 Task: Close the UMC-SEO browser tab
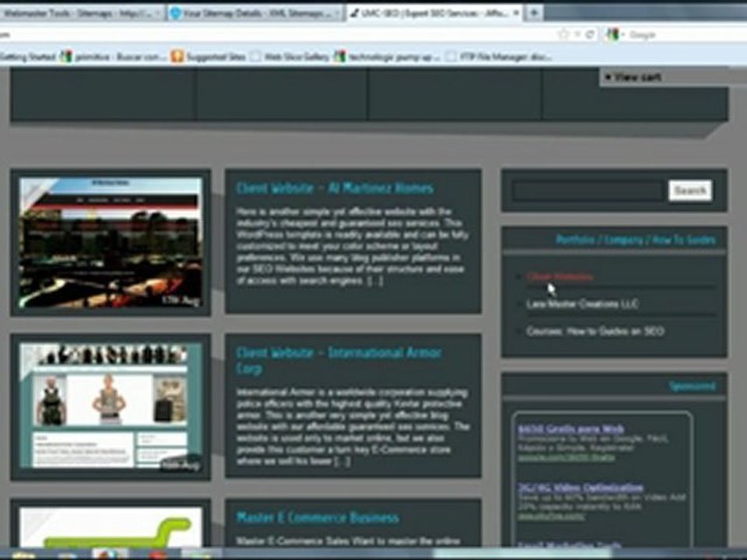coord(516,13)
